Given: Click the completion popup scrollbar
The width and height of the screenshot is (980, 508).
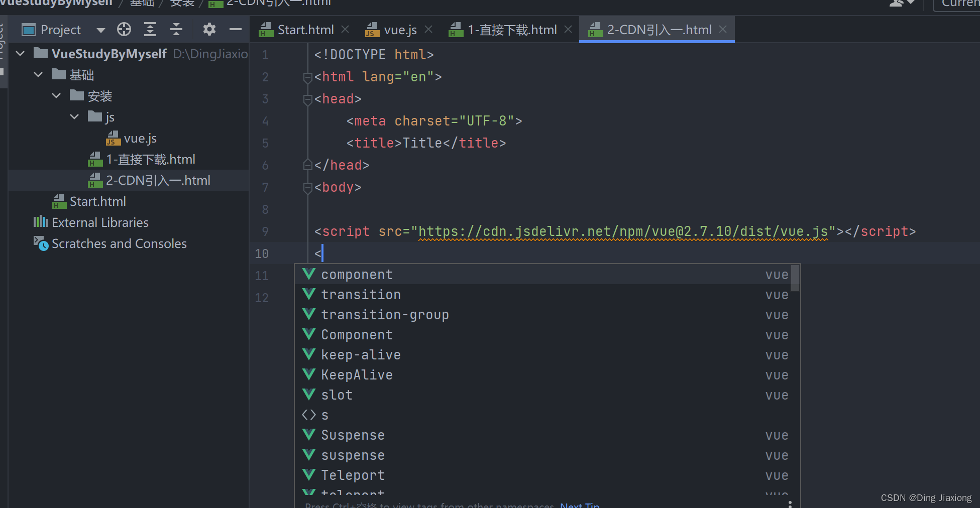Looking at the screenshot, I should tap(795, 279).
